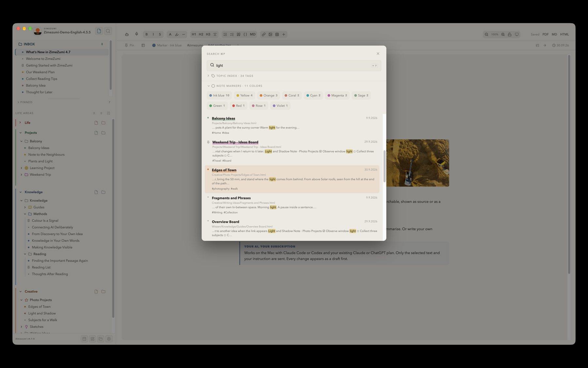Insert a table from the toolbar

point(277,34)
